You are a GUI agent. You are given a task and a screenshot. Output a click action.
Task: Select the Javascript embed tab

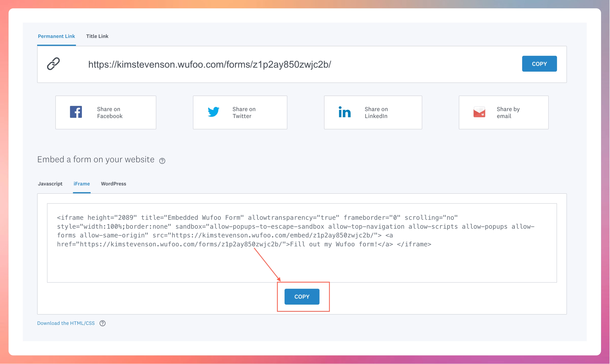[x=50, y=184]
